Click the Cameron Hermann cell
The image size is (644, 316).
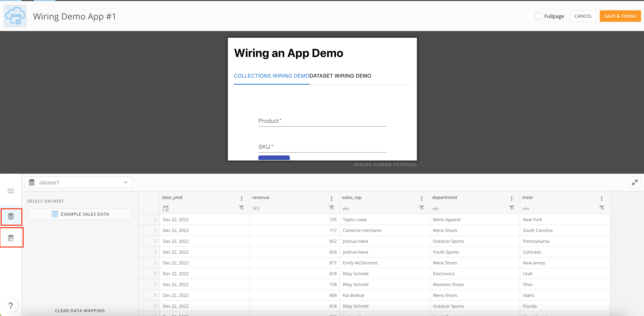[x=384, y=230]
